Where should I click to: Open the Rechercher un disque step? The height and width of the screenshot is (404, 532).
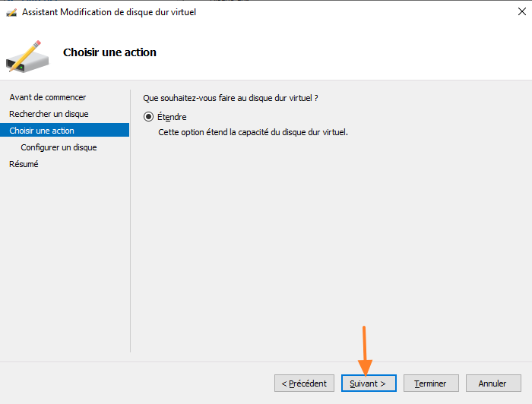point(49,114)
